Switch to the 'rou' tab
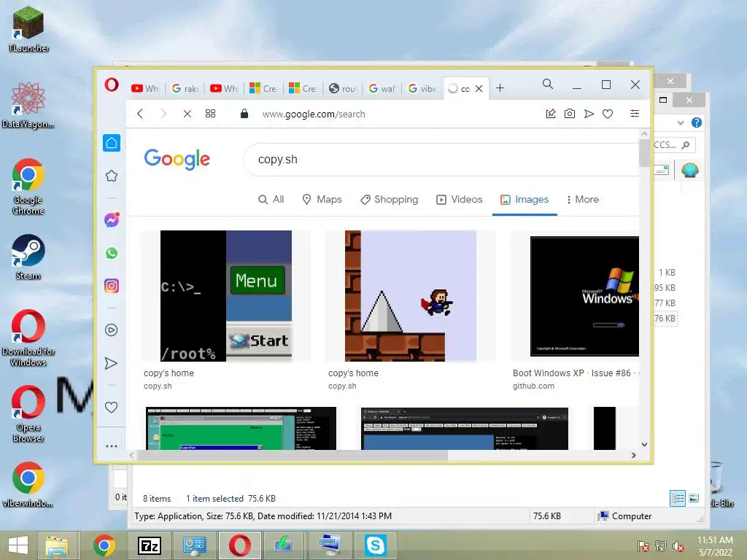The height and width of the screenshot is (560, 747). 343,88
